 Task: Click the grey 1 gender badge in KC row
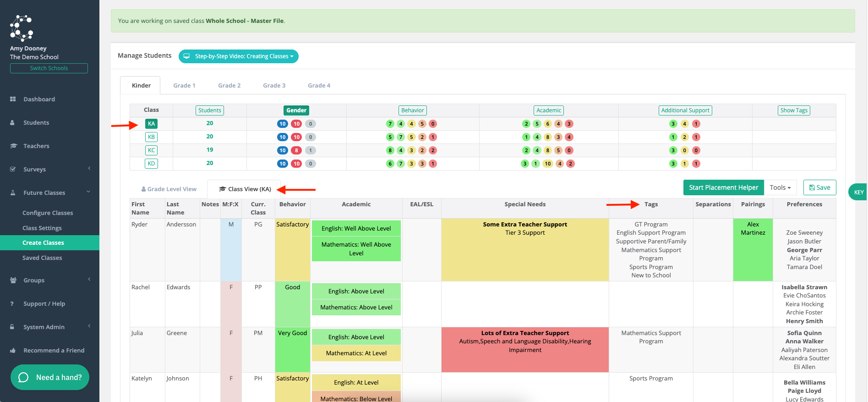[311, 150]
